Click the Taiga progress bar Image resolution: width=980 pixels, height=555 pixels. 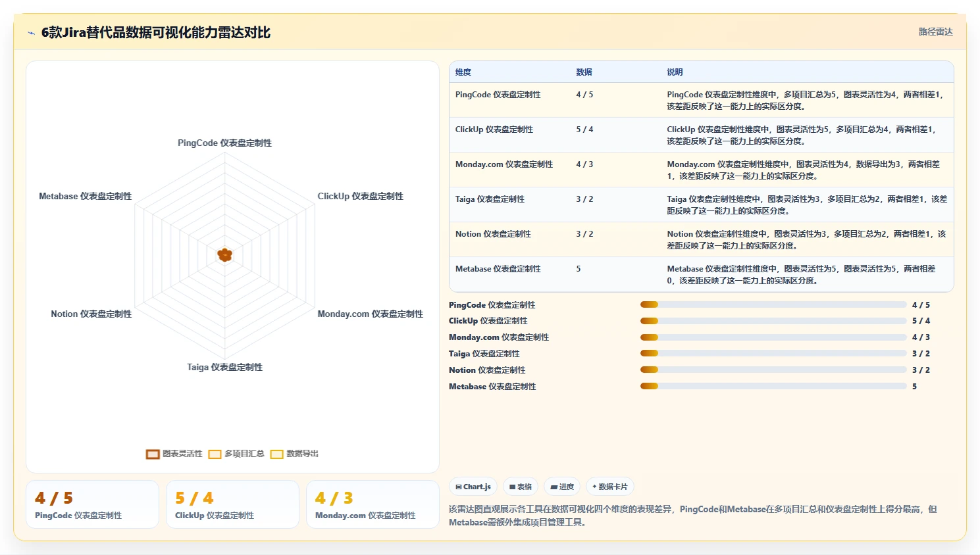(x=773, y=353)
